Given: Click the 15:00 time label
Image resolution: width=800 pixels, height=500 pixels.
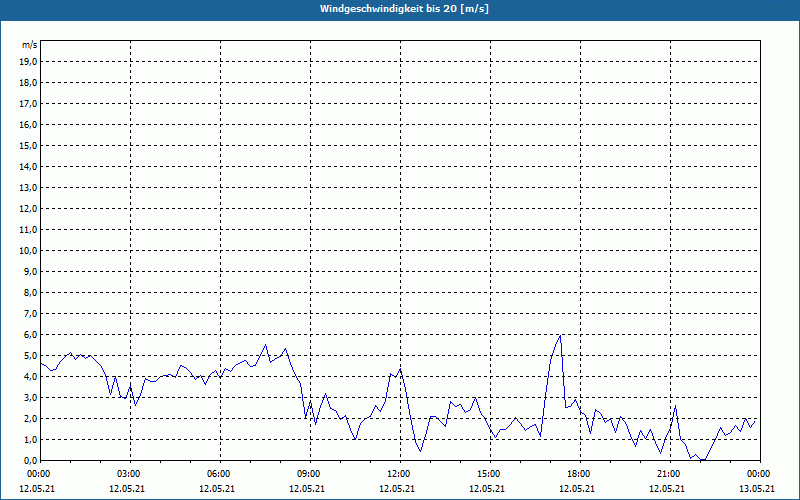Looking at the screenshot, I should [490, 474].
